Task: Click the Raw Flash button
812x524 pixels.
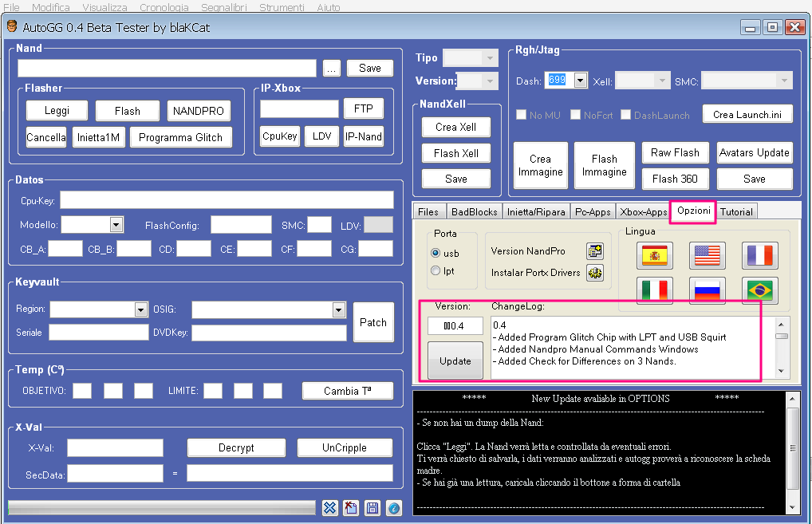Action: tap(675, 152)
